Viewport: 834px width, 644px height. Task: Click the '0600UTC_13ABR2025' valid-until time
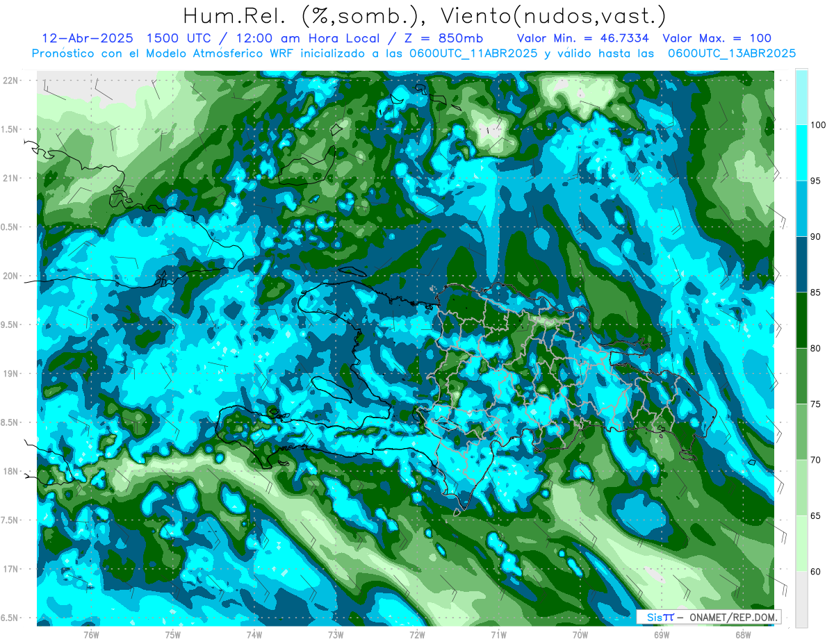[x=732, y=53]
